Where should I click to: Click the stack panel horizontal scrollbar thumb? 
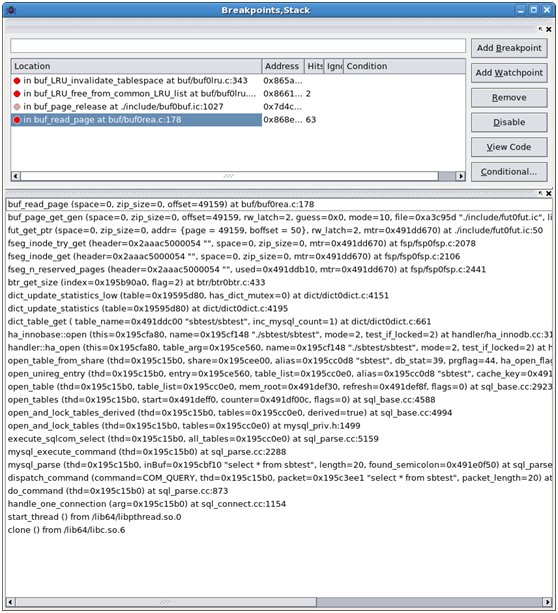[x=166, y=602]
